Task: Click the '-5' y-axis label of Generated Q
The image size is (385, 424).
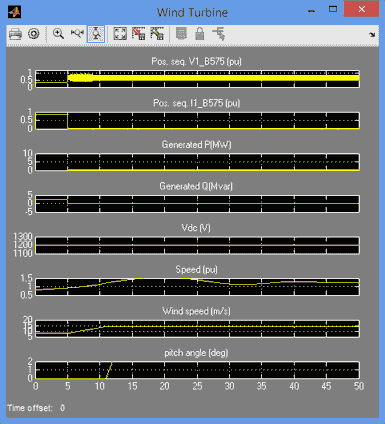Action: [x=29, y=212]
